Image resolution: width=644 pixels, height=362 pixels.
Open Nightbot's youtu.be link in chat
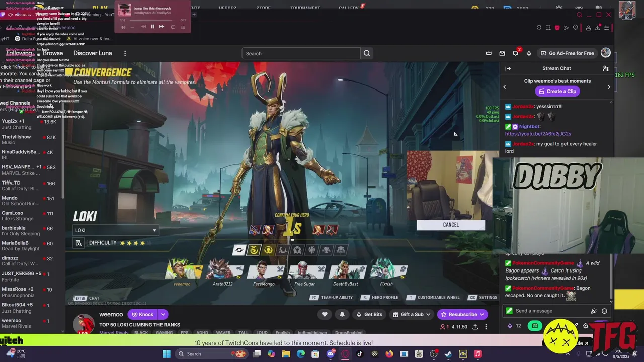[538, 134]
